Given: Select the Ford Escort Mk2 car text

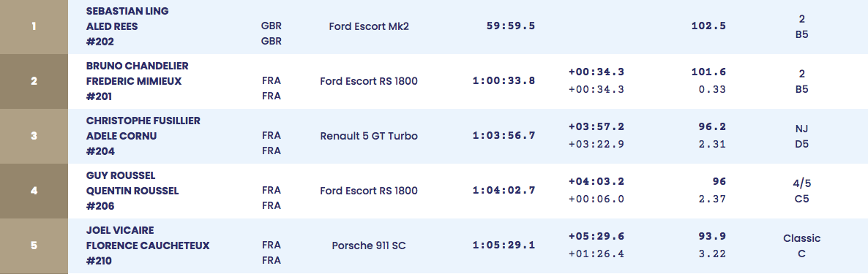Looking at the screenshot, I should [369, 26].
